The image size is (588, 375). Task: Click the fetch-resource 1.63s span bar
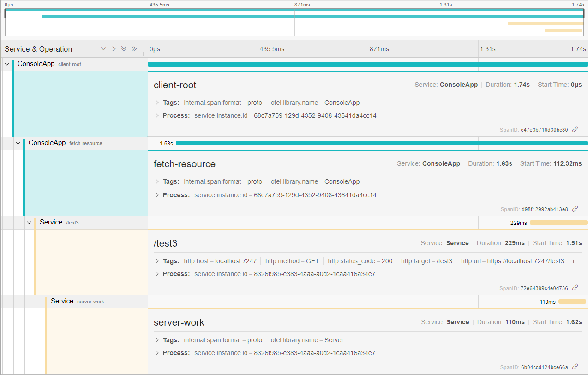382,143
